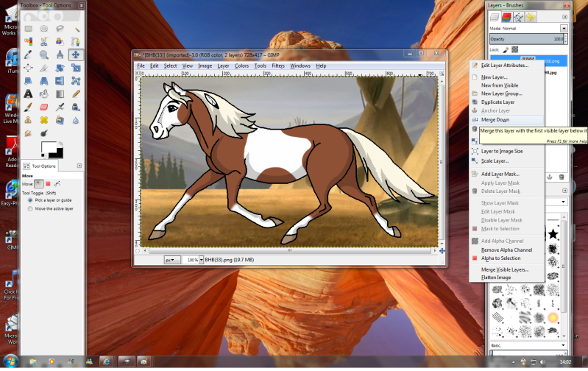
Task: Open the zoom percentage dropdown arrow
Action: [202, 260]
